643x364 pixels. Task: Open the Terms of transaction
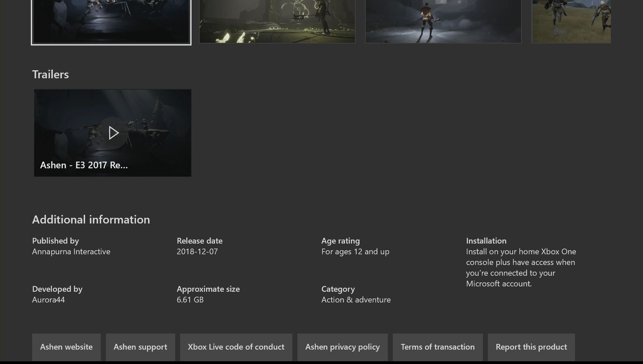click(x=438, y=347)
